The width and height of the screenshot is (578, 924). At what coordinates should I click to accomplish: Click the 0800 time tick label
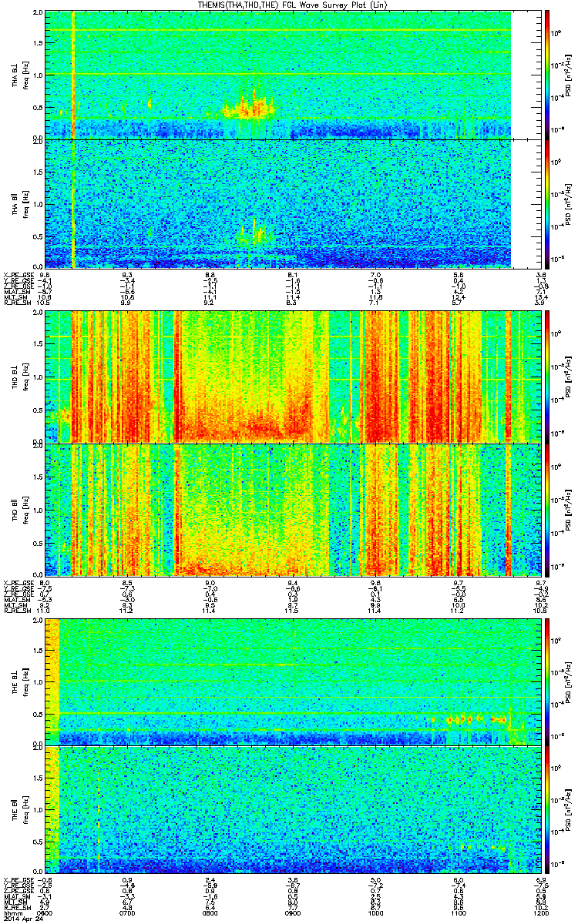coord(210,912)
